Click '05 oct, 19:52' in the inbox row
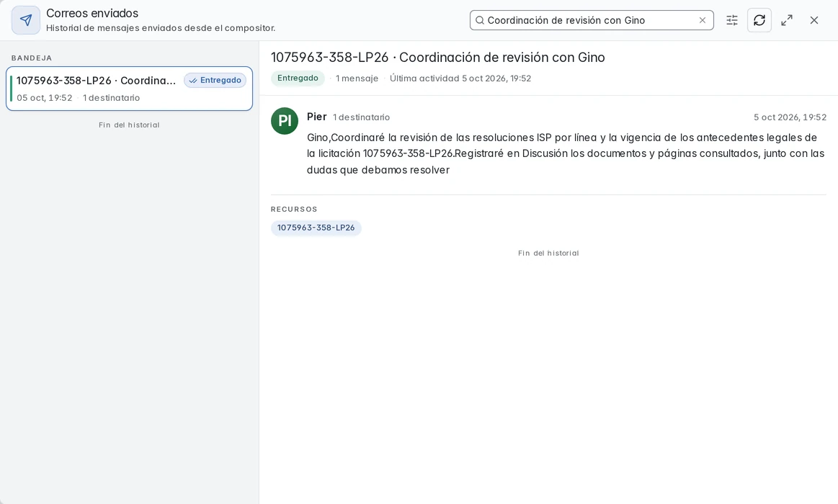Viewport: 838px width, 504px height. (45, 98)
